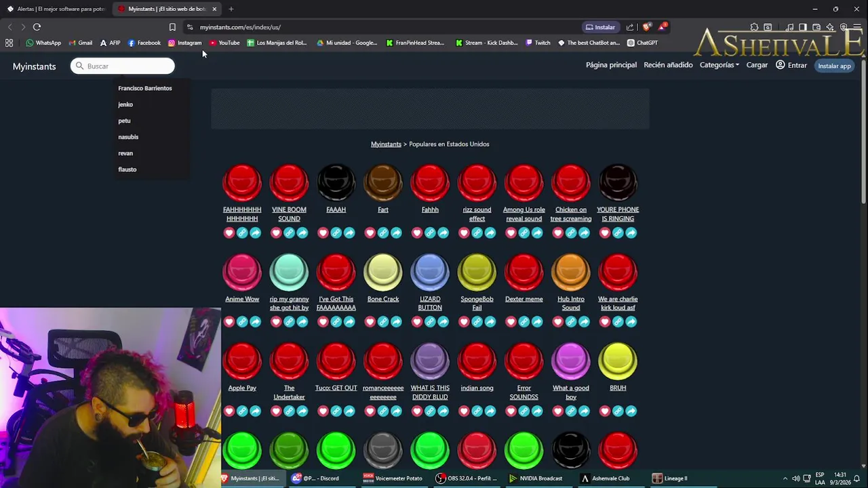Open the ChatGPT bookmark
The height and width of the screenshot is (488, 868).
(x=642, y=43)
